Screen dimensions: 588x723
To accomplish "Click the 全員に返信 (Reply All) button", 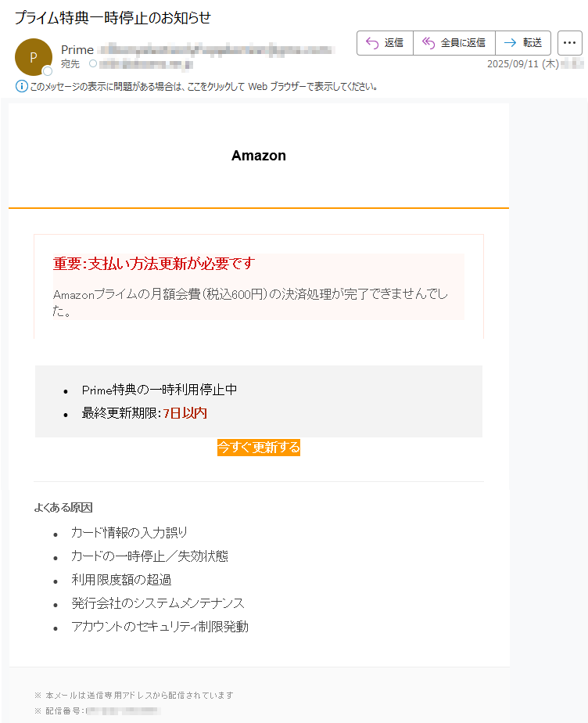I will 454,43.
